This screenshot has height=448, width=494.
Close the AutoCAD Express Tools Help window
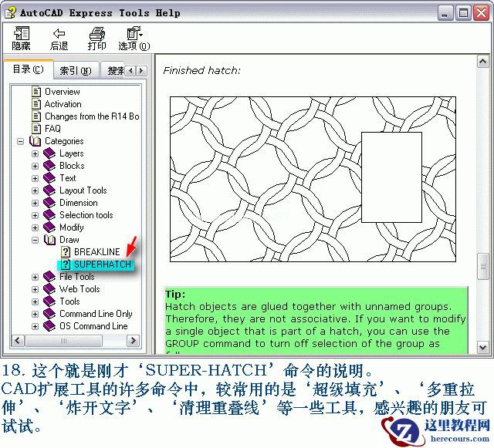(x=482, y=13)
